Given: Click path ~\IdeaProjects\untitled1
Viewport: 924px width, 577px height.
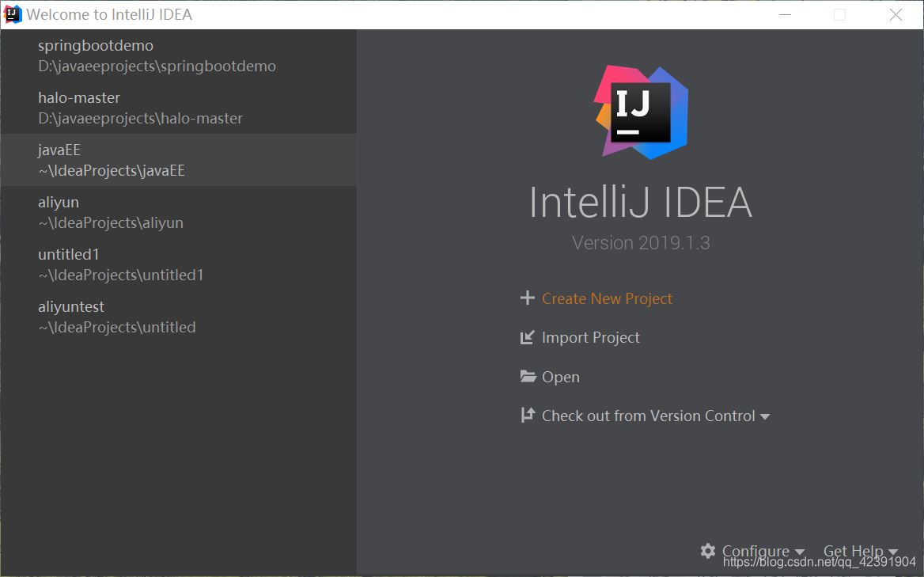Looking at the screenshot, I should [x=121, y=275].
